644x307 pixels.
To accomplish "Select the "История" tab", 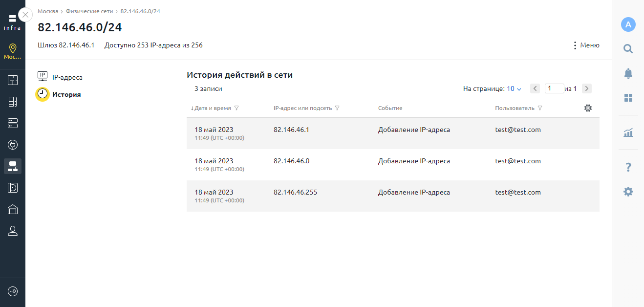I will pos(66,94).
